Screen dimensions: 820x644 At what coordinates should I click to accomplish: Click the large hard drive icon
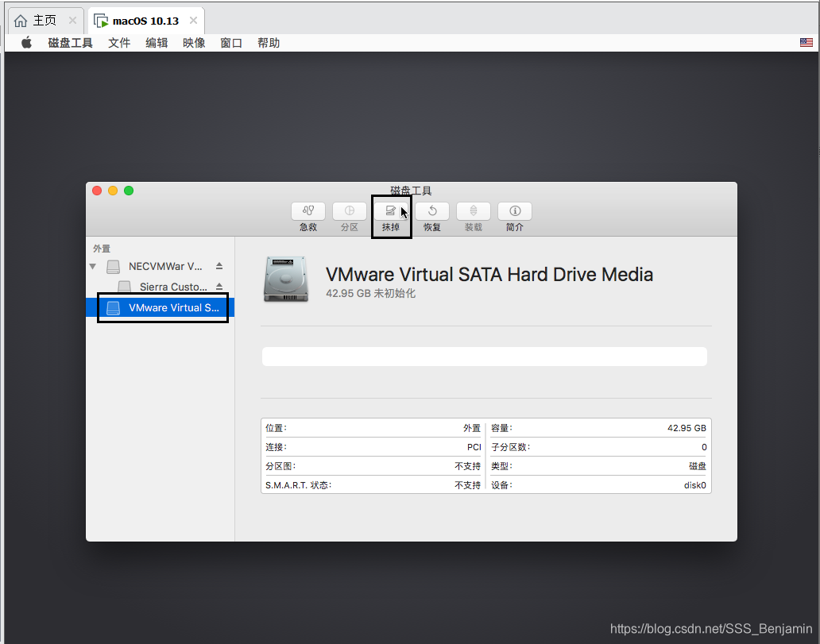[x=285, y=280]
